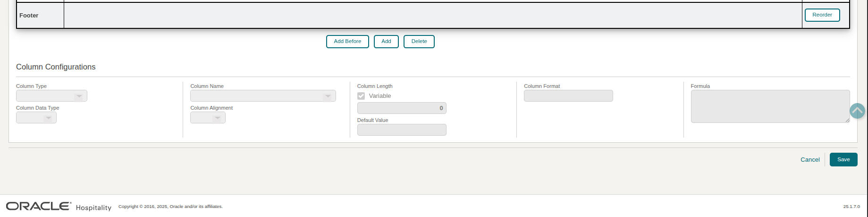The height and width of the screenshot is (217, 868).
Task: Click the Oracle Hospitality logo
Action: click(x=59, y=207)
